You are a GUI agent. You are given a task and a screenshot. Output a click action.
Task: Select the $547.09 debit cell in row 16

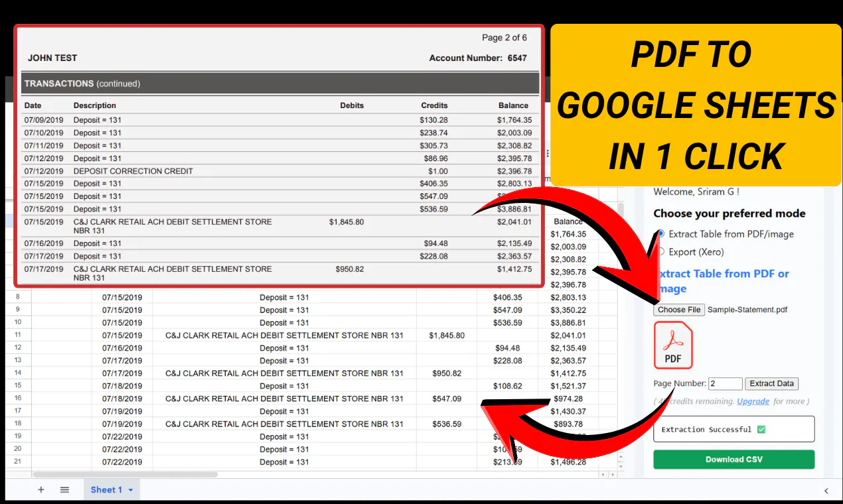(x=447, y=399)
